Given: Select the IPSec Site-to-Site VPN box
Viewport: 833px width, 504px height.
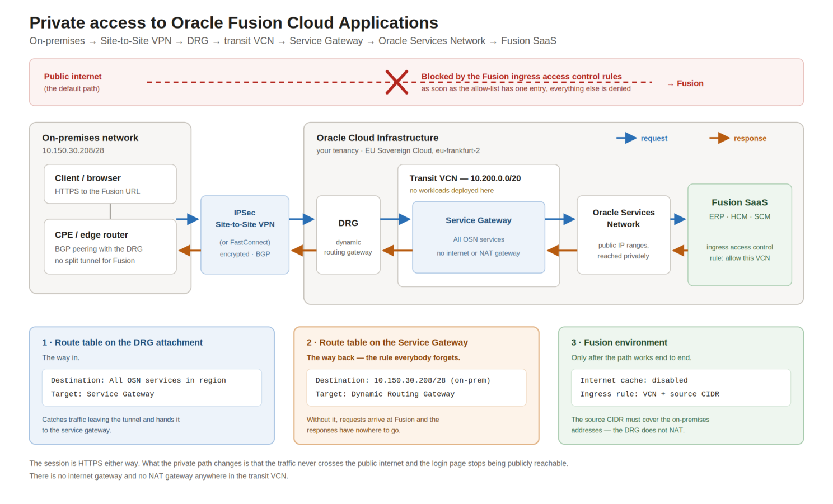Looking at the screenshot, I should point(245,235).
